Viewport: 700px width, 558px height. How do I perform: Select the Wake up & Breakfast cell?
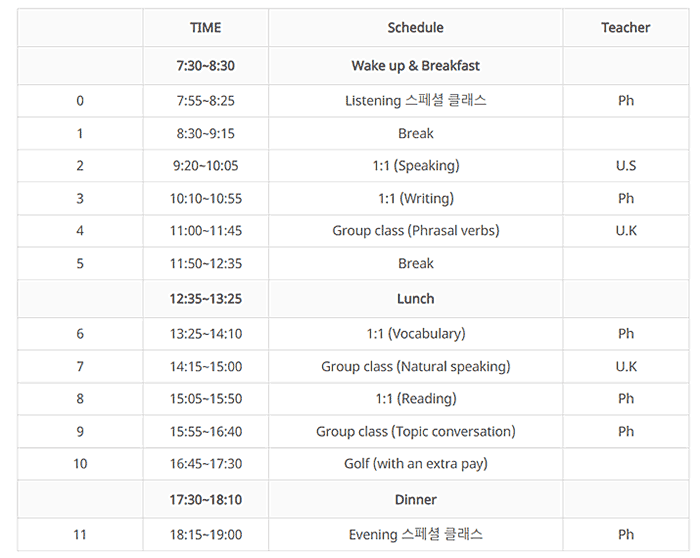pos(415,66)
